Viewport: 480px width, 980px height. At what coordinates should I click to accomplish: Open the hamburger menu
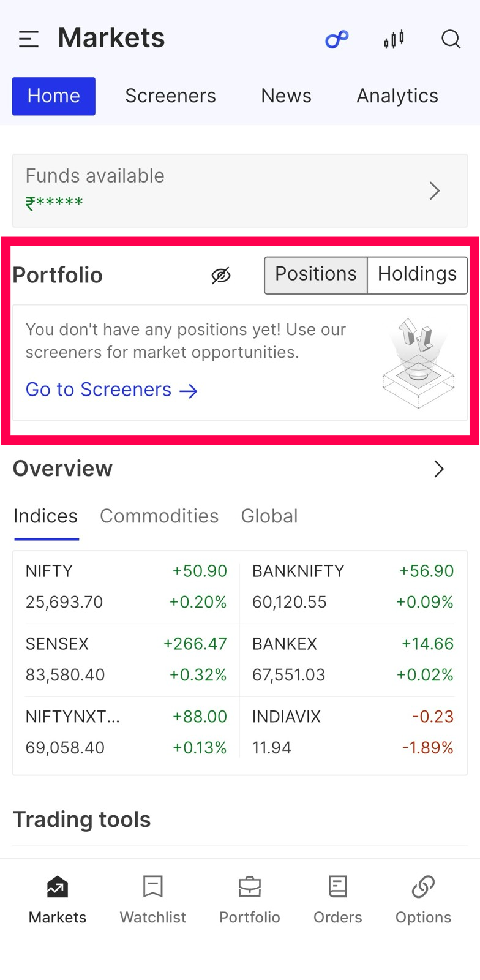pyautogui.click(x=29, y=39)
